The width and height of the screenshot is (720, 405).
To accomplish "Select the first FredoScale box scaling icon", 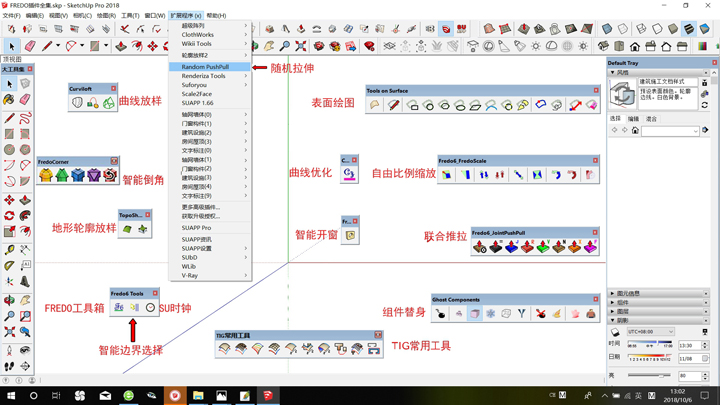I will click(x=446, y=175).
